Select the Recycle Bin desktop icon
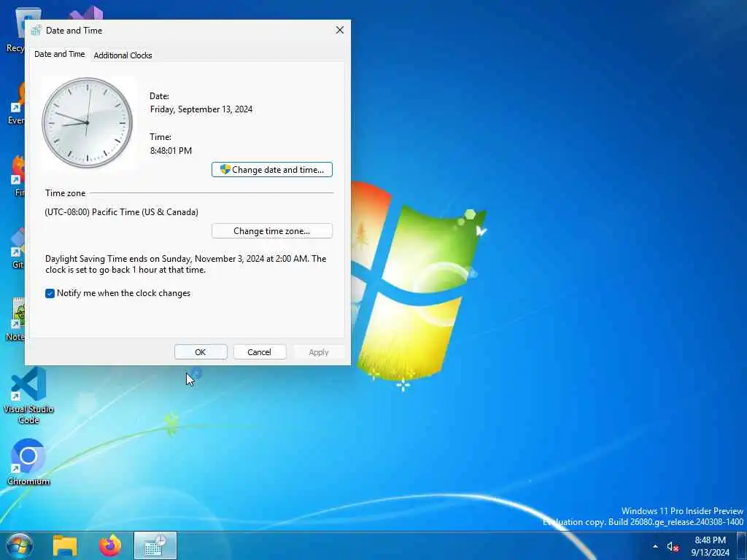Image resolution: width=747 pixels, height=560 pixels. [x=15, y=29]
